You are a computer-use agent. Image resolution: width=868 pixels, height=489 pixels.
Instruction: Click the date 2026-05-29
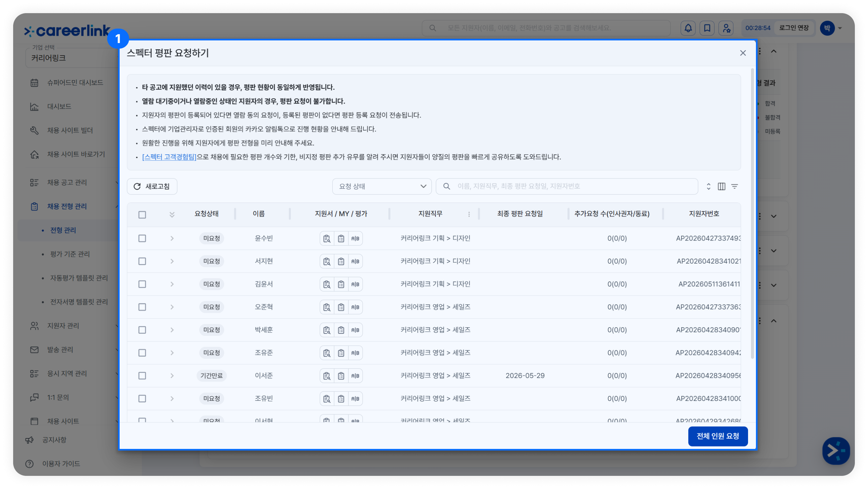[x=525, y=376]
